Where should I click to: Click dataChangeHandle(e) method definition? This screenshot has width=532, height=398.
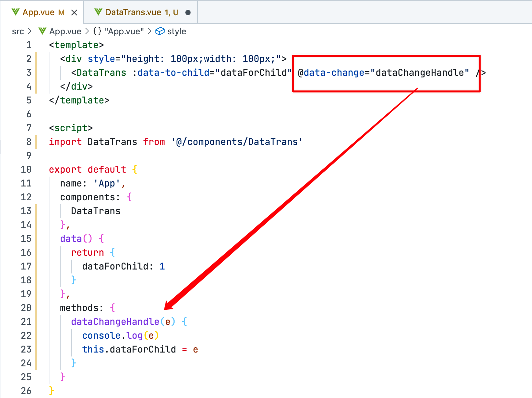click(123, 322)
